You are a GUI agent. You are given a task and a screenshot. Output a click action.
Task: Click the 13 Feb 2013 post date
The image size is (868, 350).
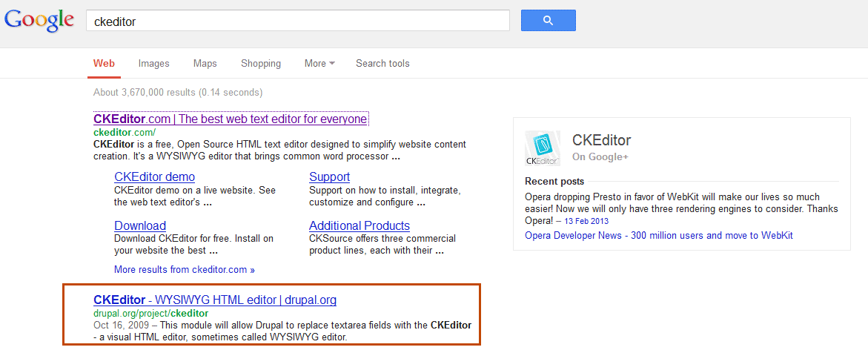(586, 221)
